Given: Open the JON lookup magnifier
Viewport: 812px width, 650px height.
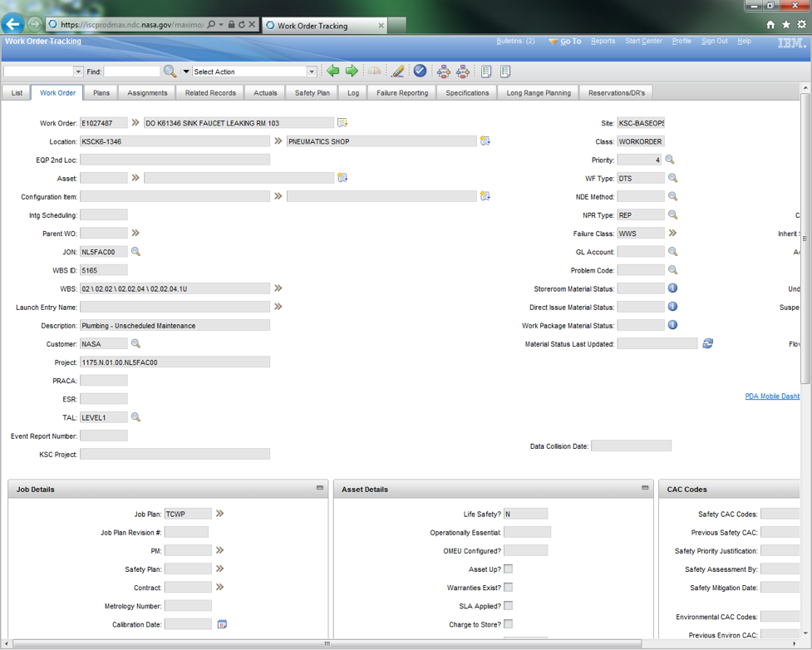Looking at the screenshot, I should (135, 251).
